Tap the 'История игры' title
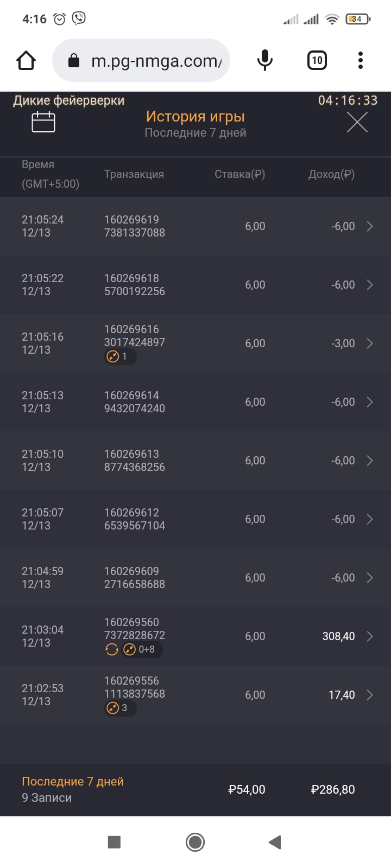The height and width of the screenshot is (868, 391). (195, 117)
